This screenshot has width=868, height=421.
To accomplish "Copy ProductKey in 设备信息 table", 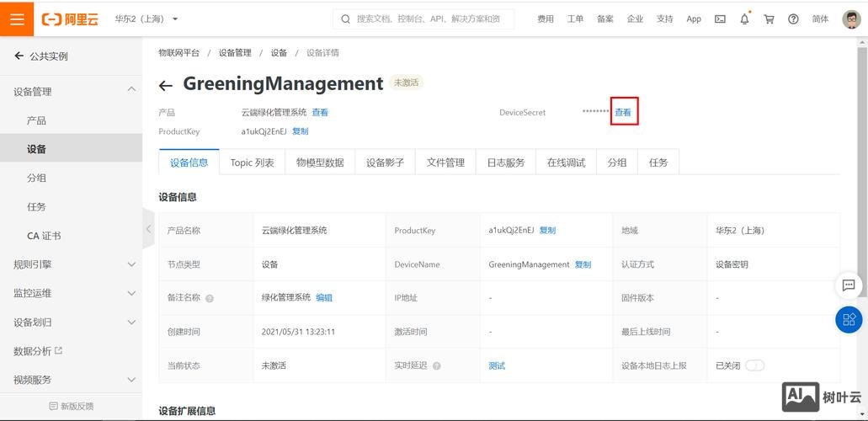I will pos(547,231).
